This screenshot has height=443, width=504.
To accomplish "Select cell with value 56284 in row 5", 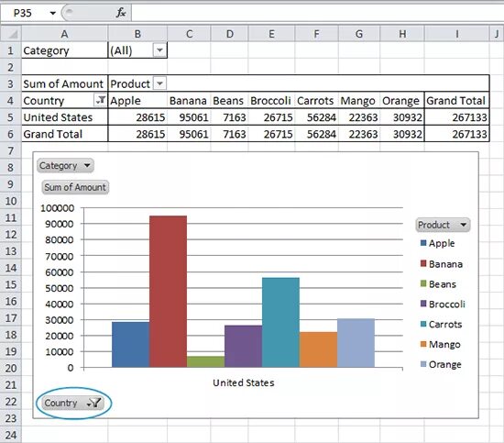I will click(316, 117).
